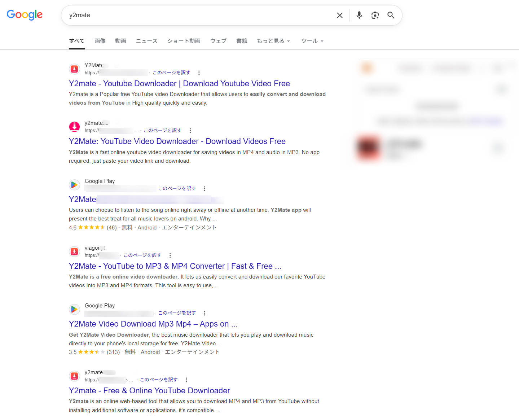Screen dimensions: 519x420
Task: Click the 4.6 star rating text
Action: point(72,228)
